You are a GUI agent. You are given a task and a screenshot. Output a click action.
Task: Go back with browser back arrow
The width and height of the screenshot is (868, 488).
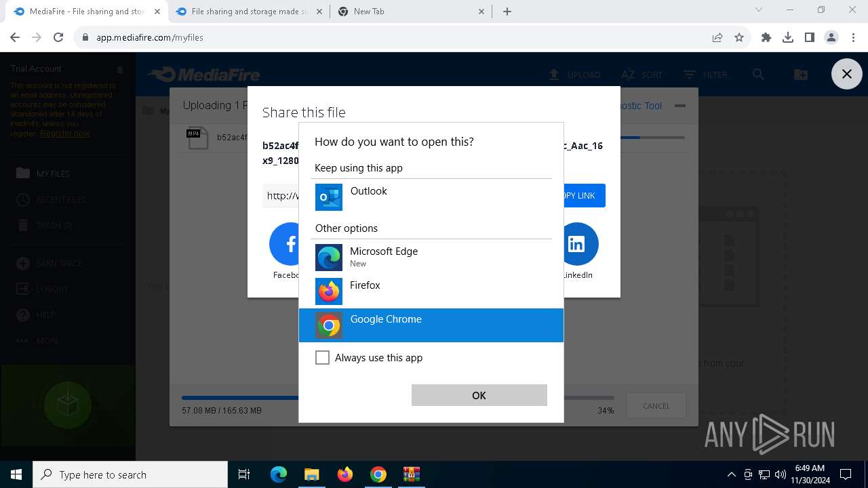[15, 37]
